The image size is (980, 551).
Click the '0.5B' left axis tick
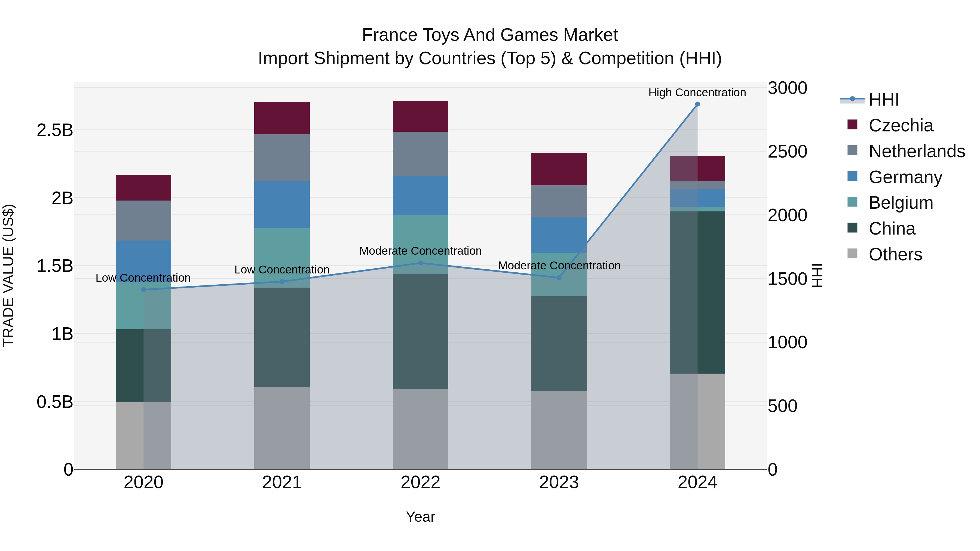tap(55, 402)
